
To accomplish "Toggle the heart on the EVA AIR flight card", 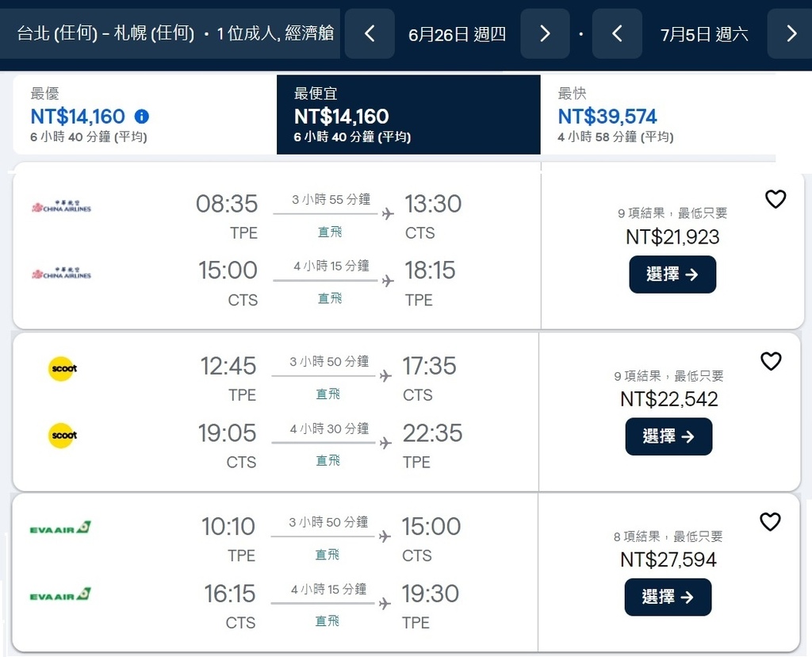I will 770,522.
